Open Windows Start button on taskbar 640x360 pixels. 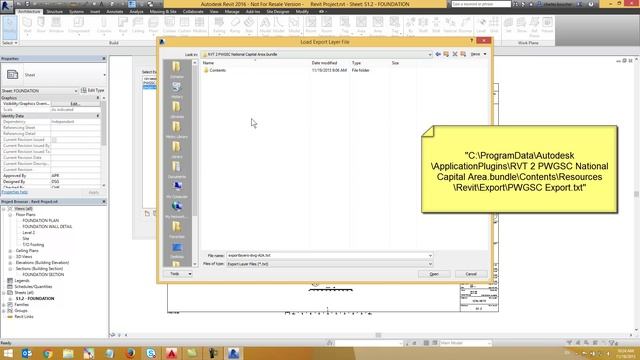coord(8,353)
